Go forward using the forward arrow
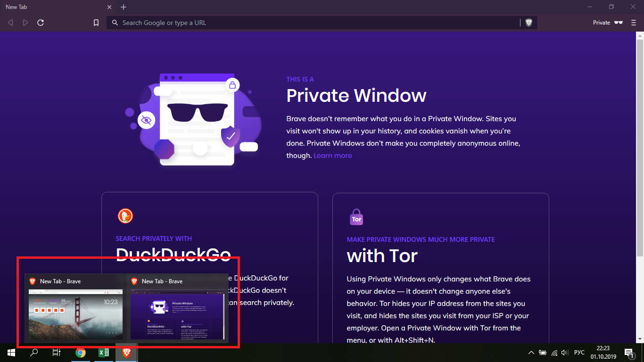Screen dimensions: 644x362 (x=25, y=23)
